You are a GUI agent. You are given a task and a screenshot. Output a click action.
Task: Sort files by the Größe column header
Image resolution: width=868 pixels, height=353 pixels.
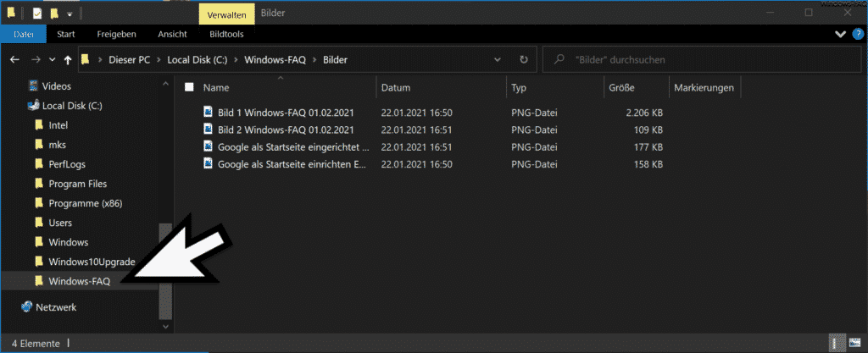[x=621, y=87]
